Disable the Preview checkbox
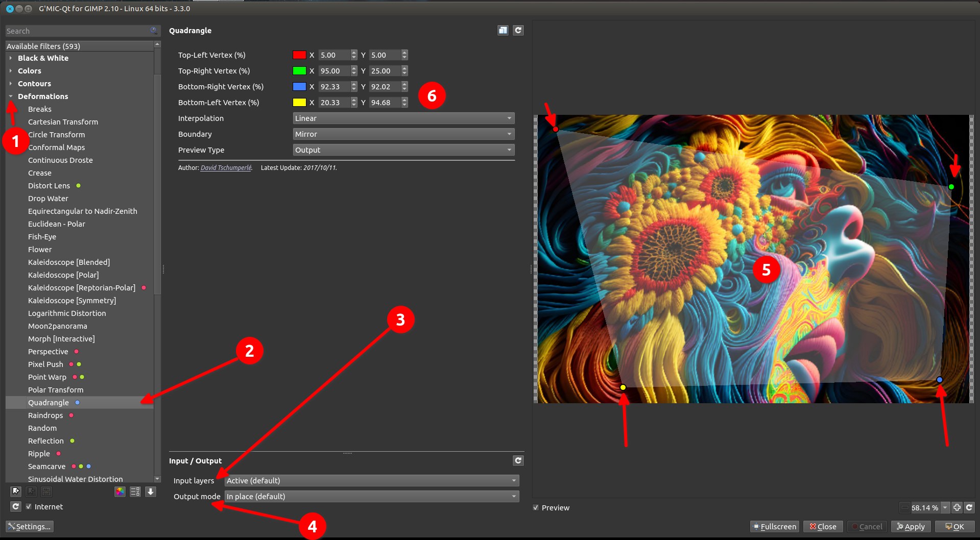This screenshot has width=980, height=540. click(x=536, y=508)
